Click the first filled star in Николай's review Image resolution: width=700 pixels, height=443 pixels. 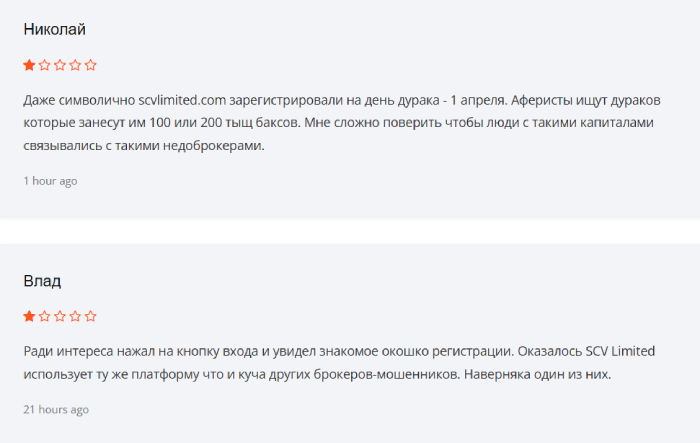pyautogui.click(x=29, y=65)
